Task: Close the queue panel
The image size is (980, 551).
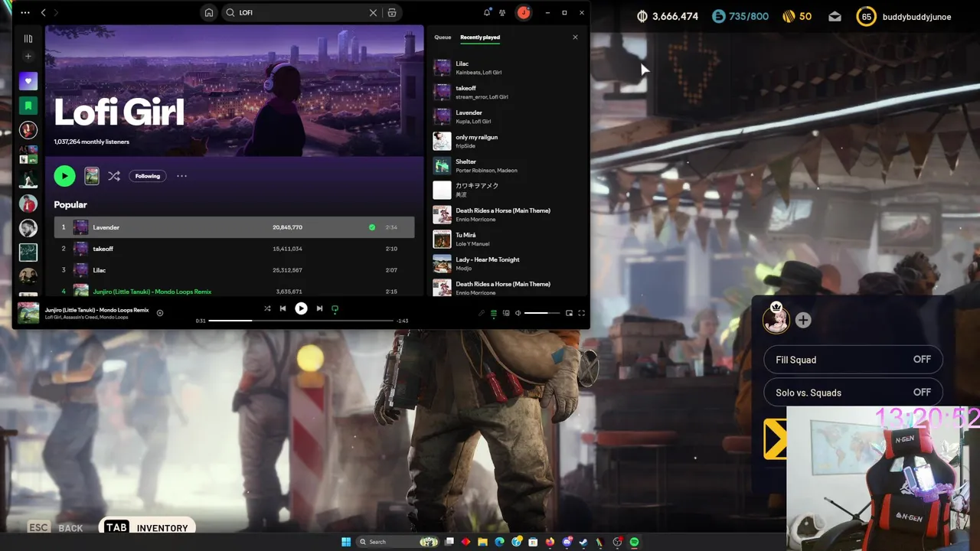Action: [x=575, y=37]
